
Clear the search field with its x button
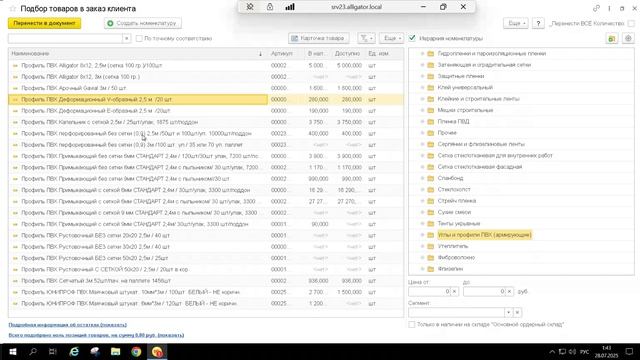127,38
